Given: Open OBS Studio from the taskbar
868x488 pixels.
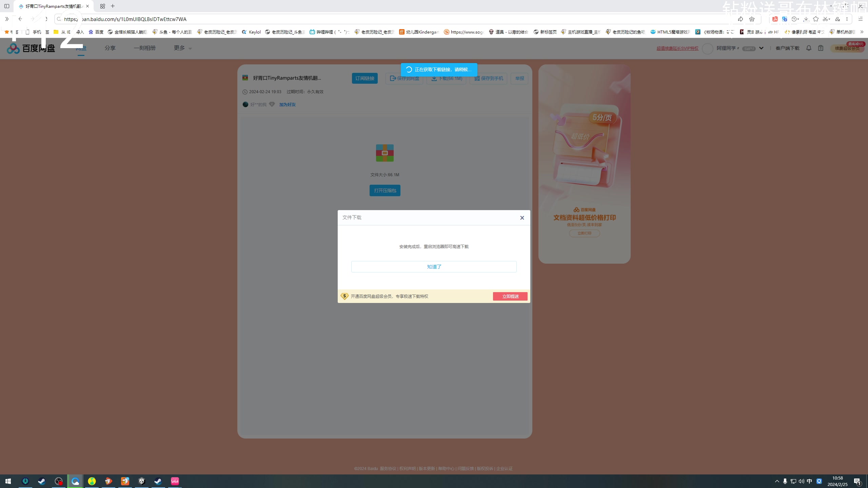Looking at the screenshot, I should [x=59, y=481].
